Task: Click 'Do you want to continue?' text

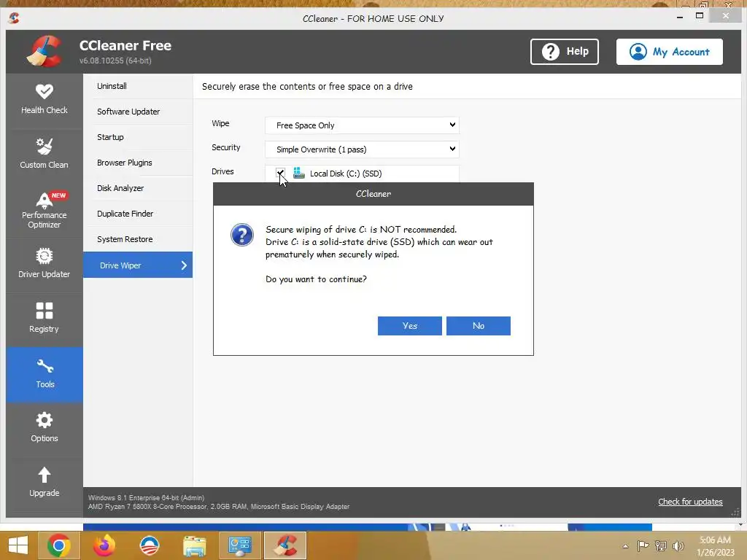Action: click(x=316, y=279)
